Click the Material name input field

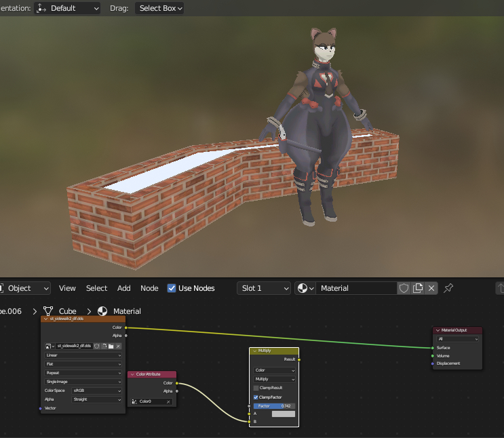[x=356, y=288]
